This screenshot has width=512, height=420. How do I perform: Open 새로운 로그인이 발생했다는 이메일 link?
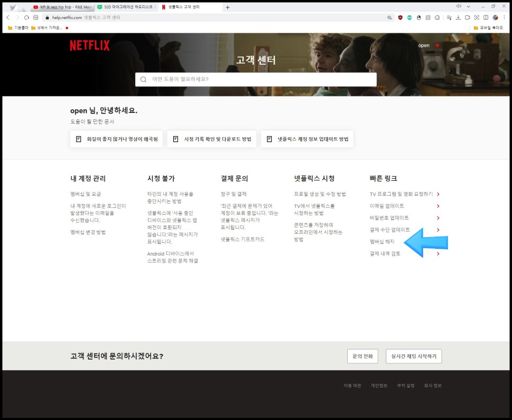(x=98, y=213)
